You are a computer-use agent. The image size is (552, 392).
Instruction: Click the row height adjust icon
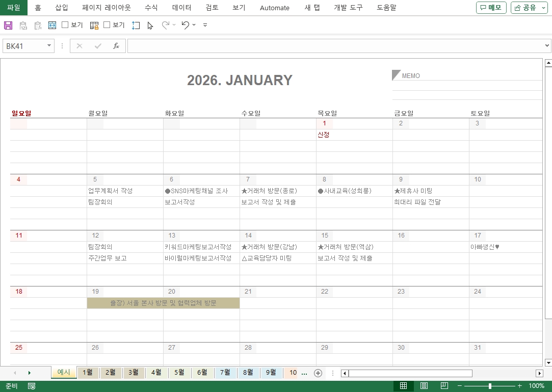coord(136,25)
